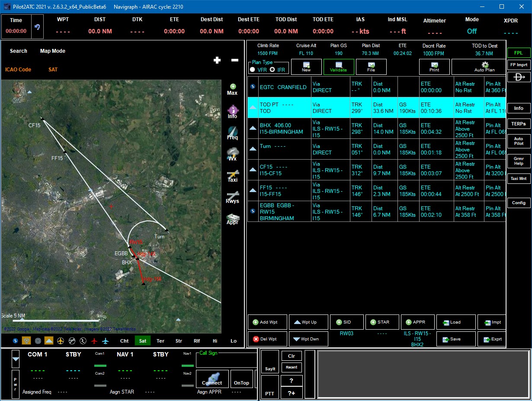
Task: Zoom out the map with minus icon
Action: pos(235,60)
